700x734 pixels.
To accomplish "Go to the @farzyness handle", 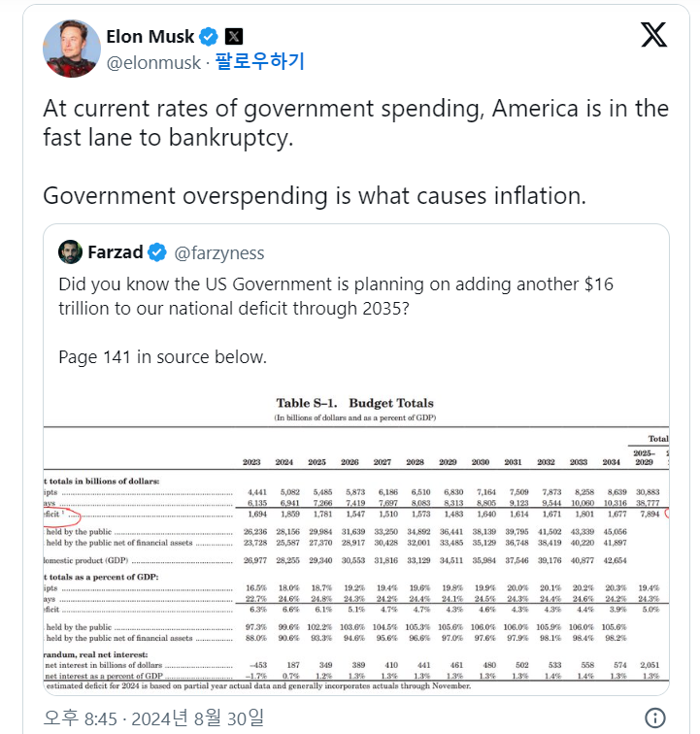I will (219, 253).
